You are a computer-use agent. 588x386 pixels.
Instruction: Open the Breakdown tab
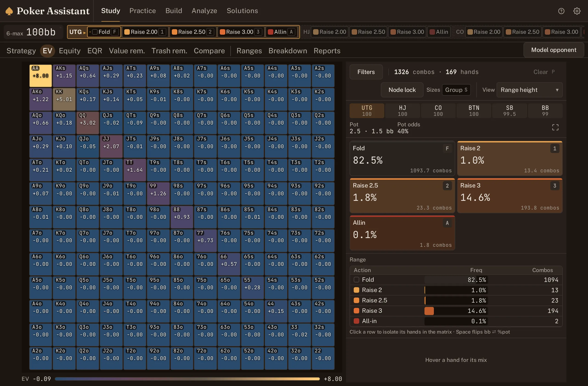(x=288, y=51)
